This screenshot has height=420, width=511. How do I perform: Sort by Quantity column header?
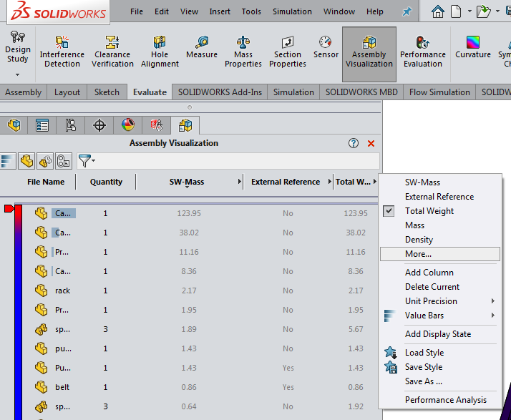tap(106, 182)
